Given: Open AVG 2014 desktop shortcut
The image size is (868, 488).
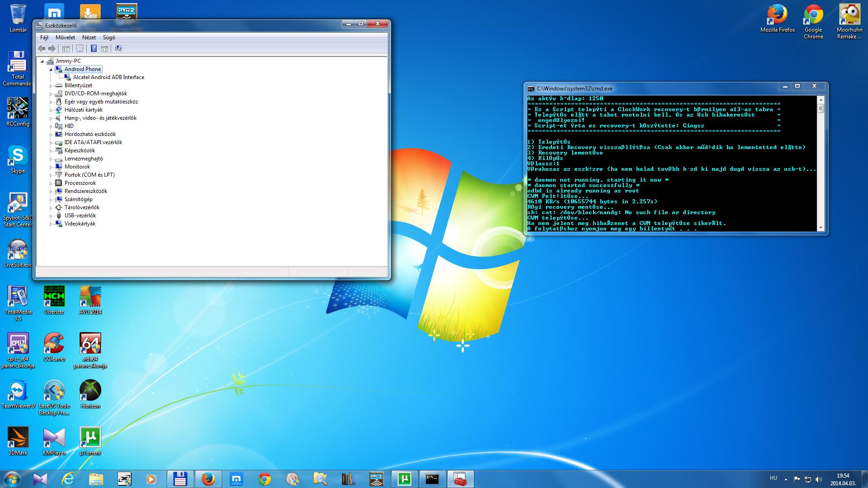Looking at the screenshot, I should click(90, 300).
